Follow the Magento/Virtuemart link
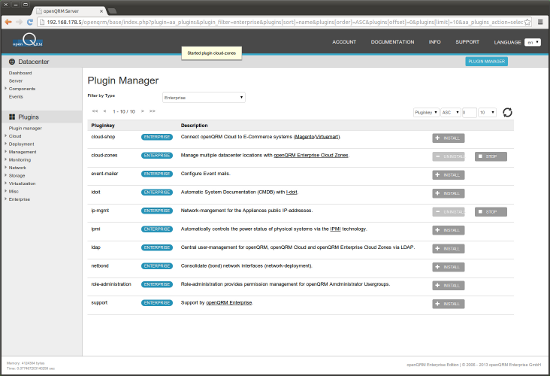 click(x=317, y=137)
